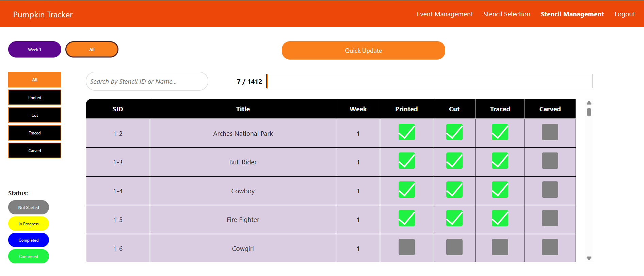Click the Logout link
Viewport: 644px width, 276px height.
pos(624,14)
